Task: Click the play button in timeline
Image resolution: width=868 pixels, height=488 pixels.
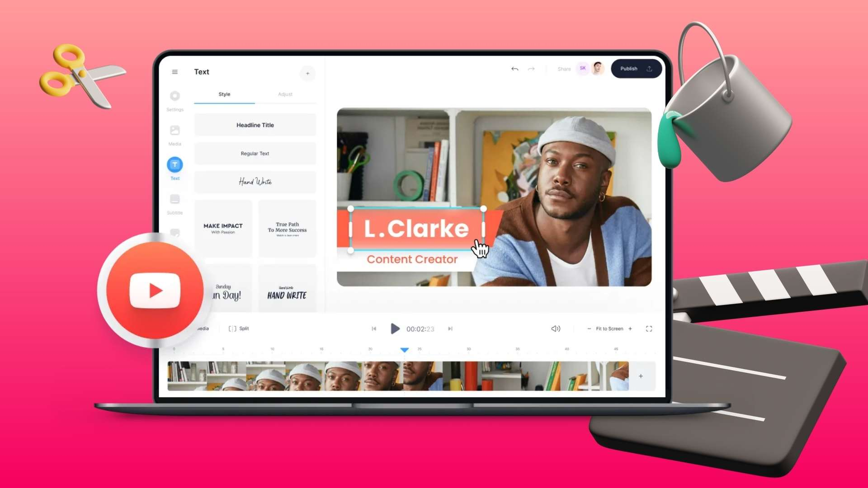Action: (x=394, y=329)
